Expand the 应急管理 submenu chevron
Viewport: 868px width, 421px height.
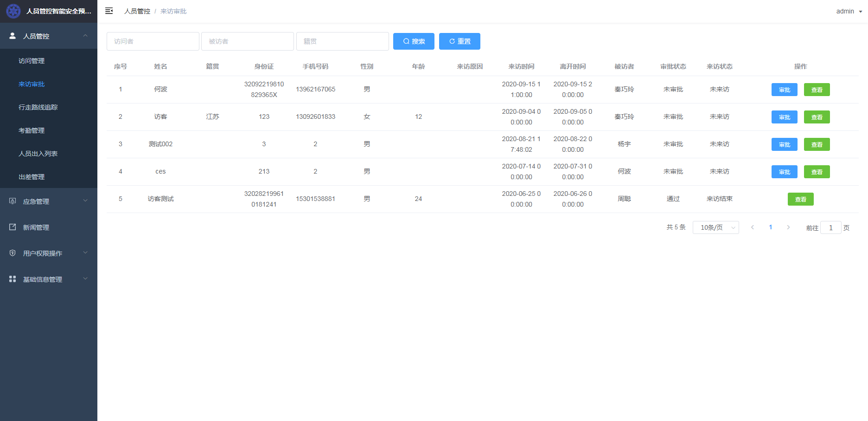tap(85, 201)
